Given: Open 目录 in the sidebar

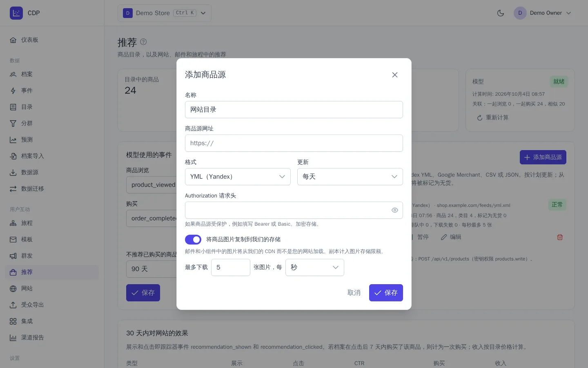Looking at the screenshot, I should click(52, 107).
